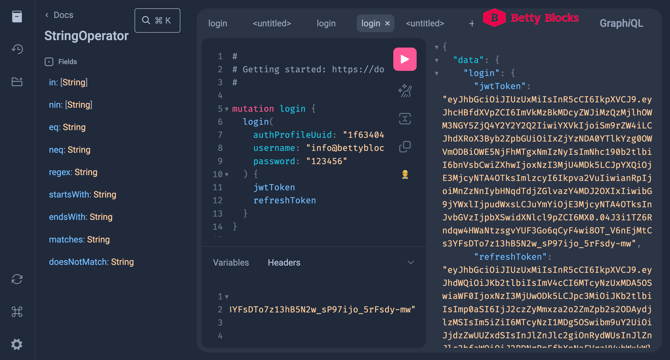
Task: Open the 'neq' field documentation
Action: pos(56,150)
